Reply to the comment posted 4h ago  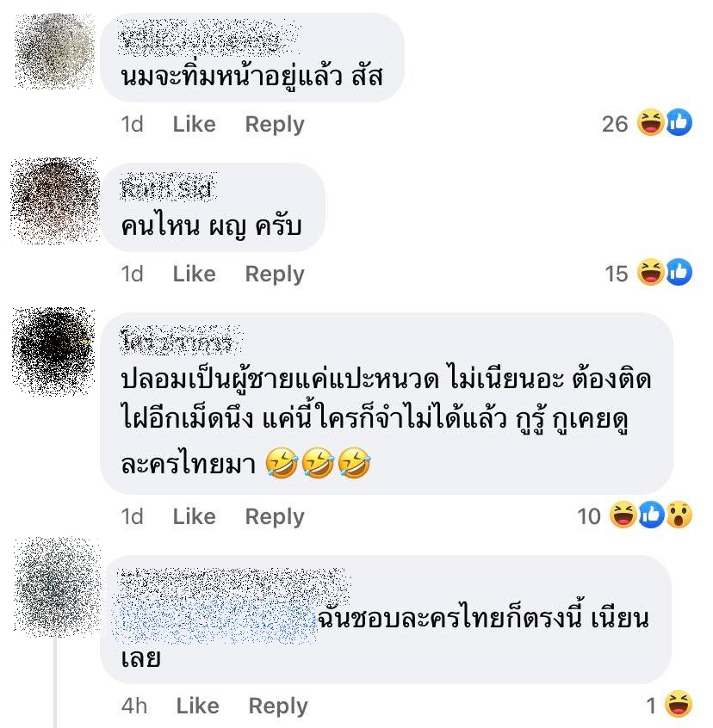278,706
